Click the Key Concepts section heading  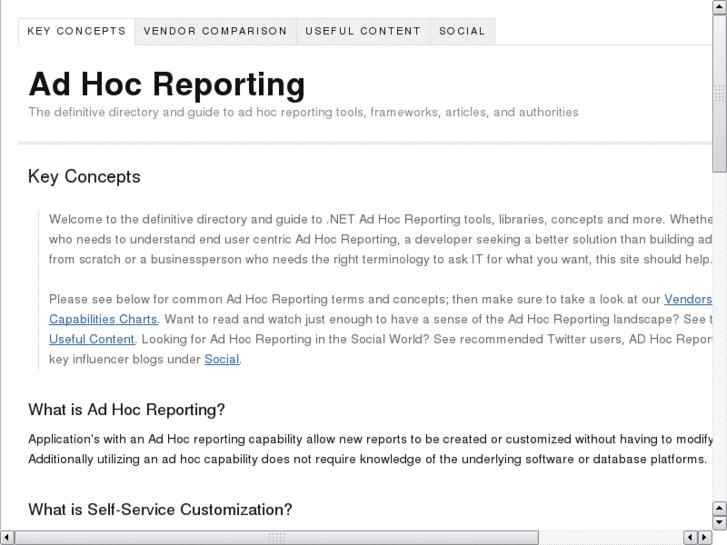84,177
